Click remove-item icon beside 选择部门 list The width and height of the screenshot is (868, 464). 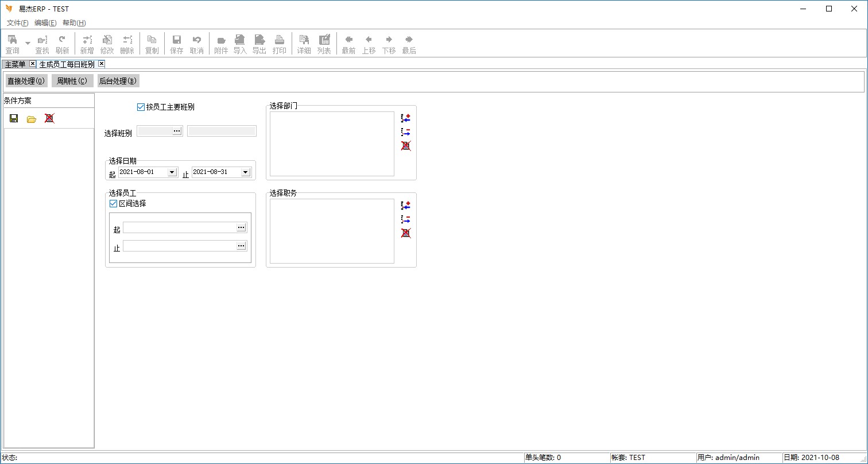406,132
